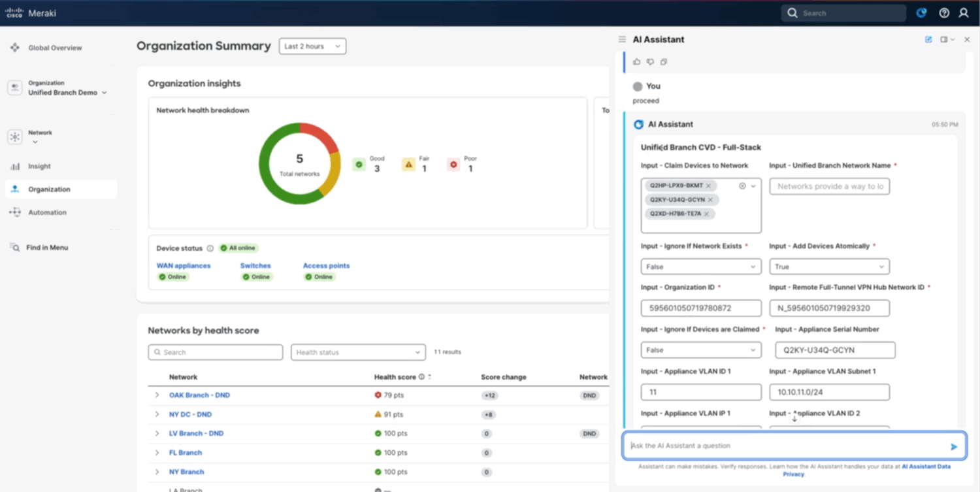
Task: Remove the Q2HP-LPX9-BKMT device chip
Action: tap(709, 186)
